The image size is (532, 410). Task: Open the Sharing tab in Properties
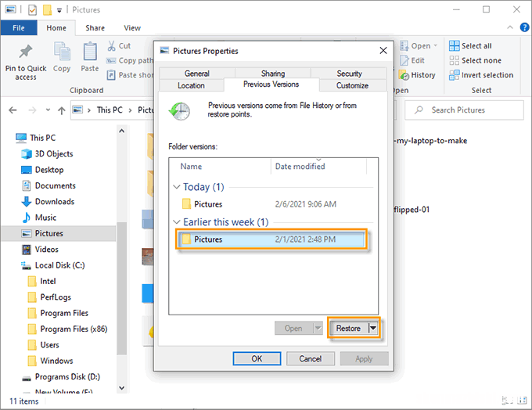click(273, 74)
